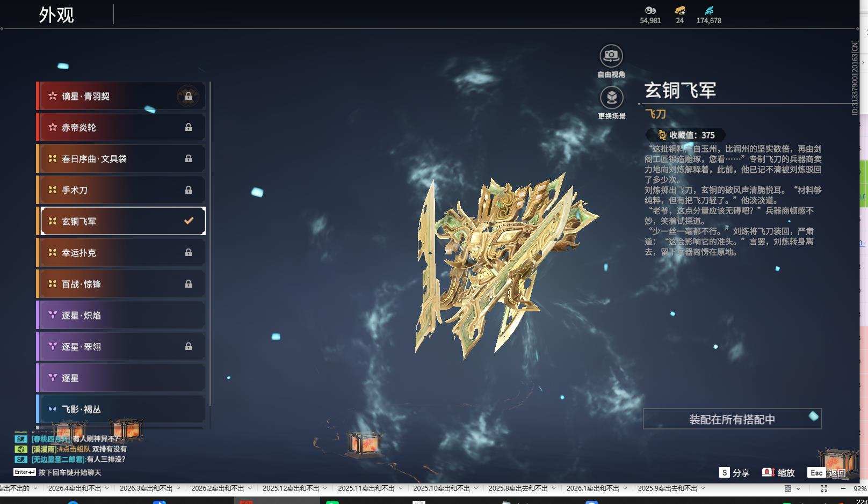Select the 逐星·炽焰 skin row

click(x=121, y=315)
